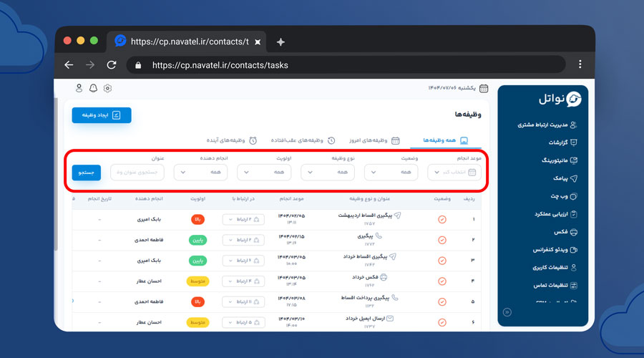The height and width of the screenshot is (358, 644).
Task: Expand the Priority (اولویت) filter dropdown
Action: pos(263,172)
